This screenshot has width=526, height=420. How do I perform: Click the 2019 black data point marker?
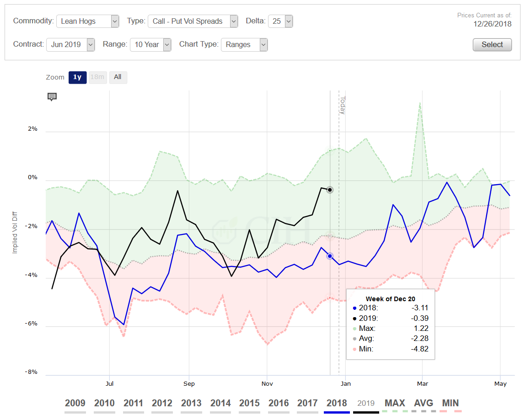pyautogui.click(x=330, y=190)
